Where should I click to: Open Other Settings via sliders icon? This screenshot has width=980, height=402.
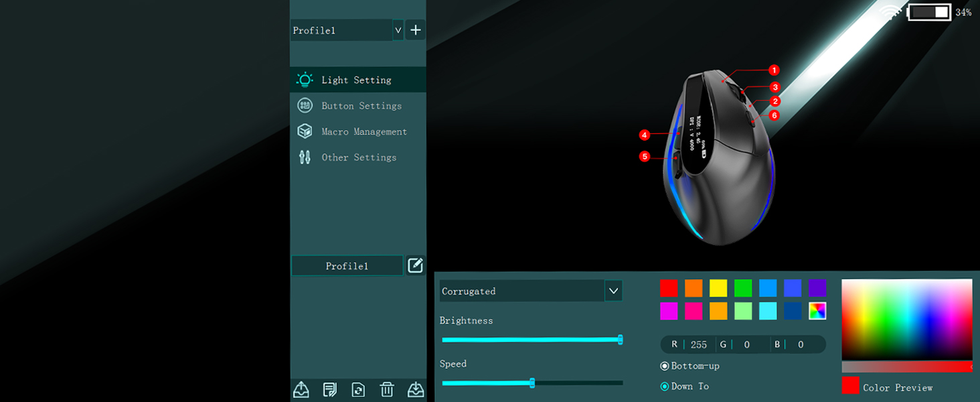tap(305, 157)
